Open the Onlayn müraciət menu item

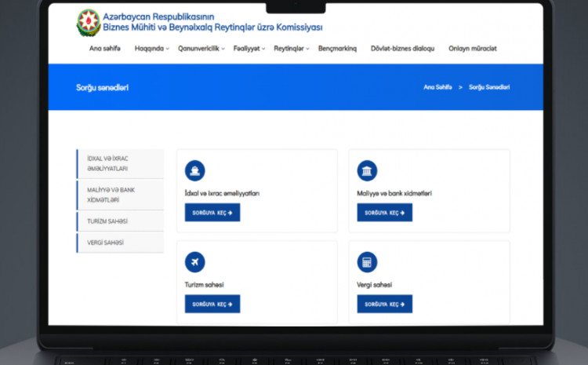tap(472, 49)
